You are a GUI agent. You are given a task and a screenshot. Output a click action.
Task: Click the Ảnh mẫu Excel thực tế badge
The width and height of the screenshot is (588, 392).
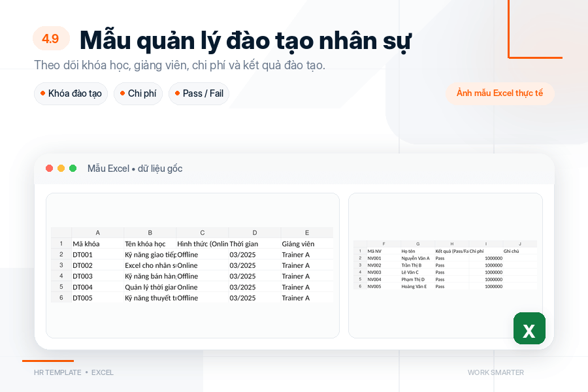(x=500, y=93)
